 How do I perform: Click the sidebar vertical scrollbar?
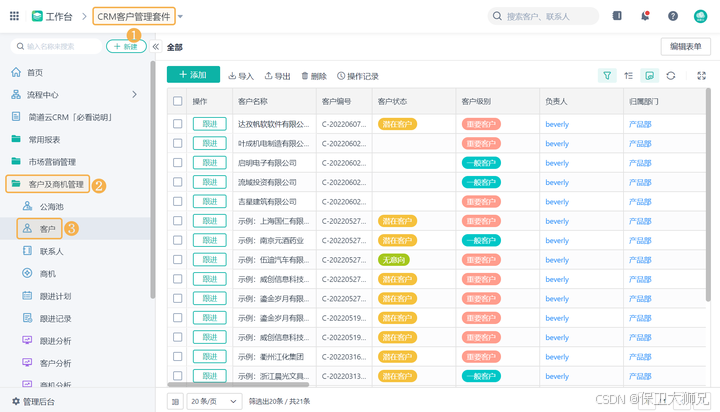tap(152, 180)
